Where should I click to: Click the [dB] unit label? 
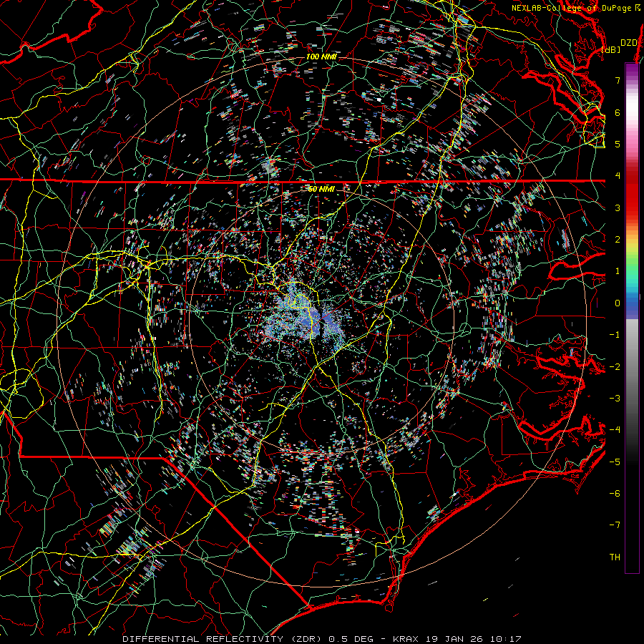(x=610, y=49)
